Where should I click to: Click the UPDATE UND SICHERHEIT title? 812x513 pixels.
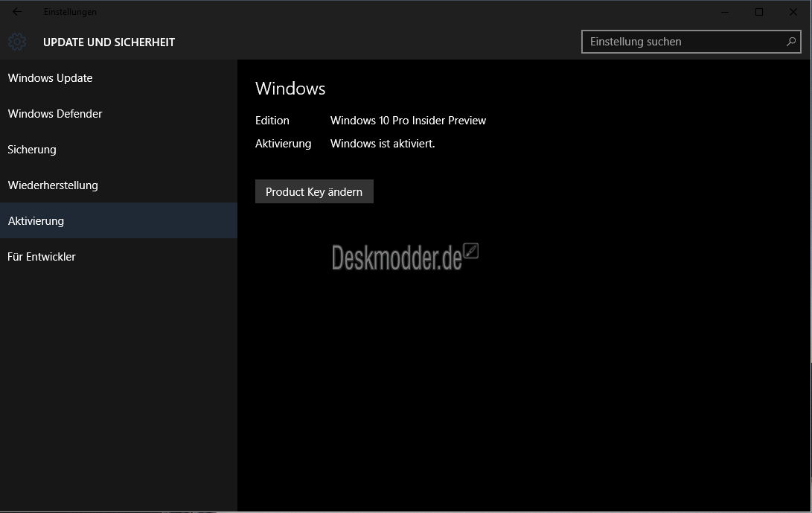pos(109,42)
